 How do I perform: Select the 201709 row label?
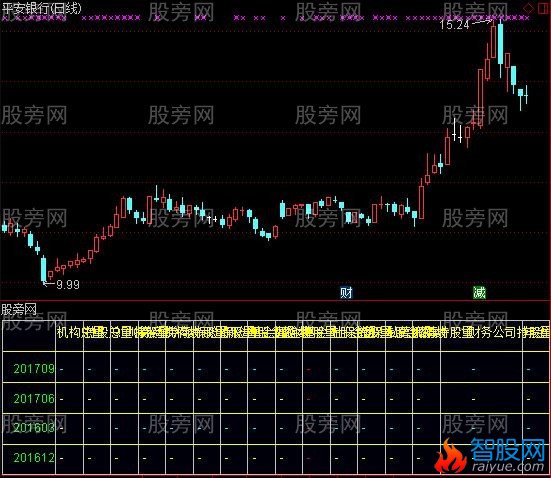click(x=34, y=369)
